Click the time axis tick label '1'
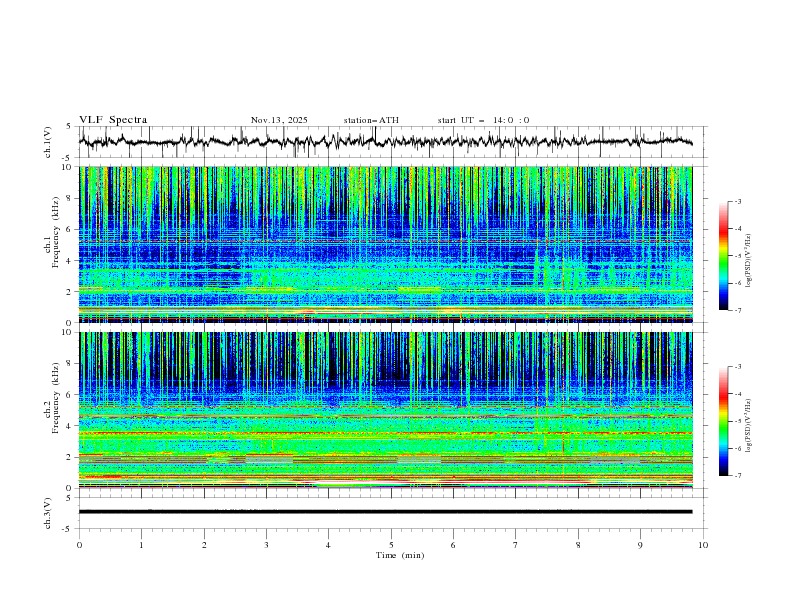This screenshot has height=612, width=792. 142,545
